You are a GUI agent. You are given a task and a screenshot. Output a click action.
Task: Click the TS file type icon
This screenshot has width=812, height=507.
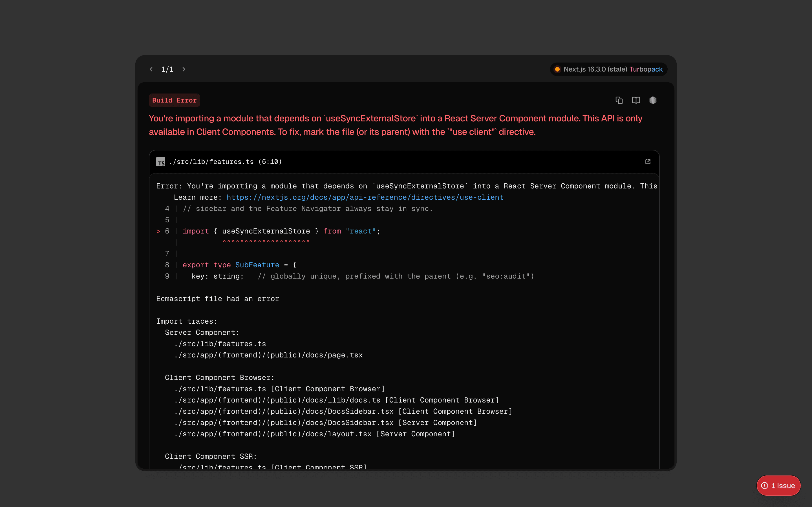[x=161, y=162]
